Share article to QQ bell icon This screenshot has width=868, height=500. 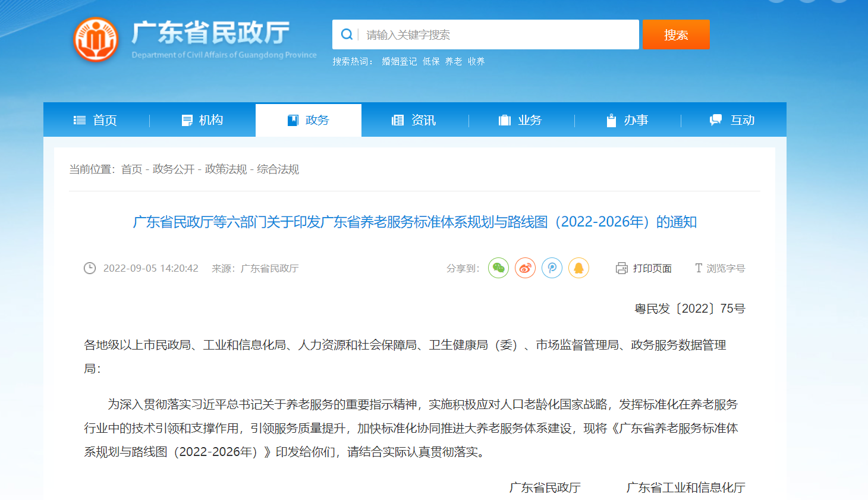coord(578,268)
